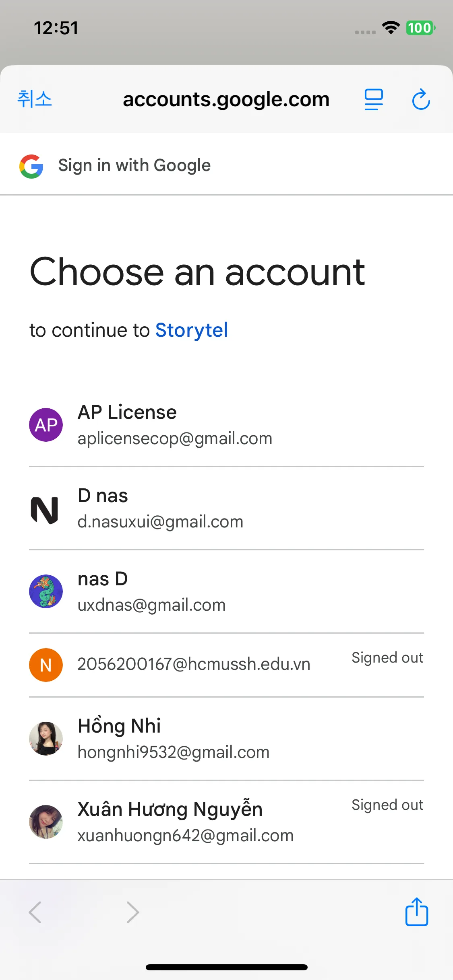Select the uxdnas@gmail.com account
This screenshot has width=453, height=980.
pyautogui.click(x=151, y=605)
